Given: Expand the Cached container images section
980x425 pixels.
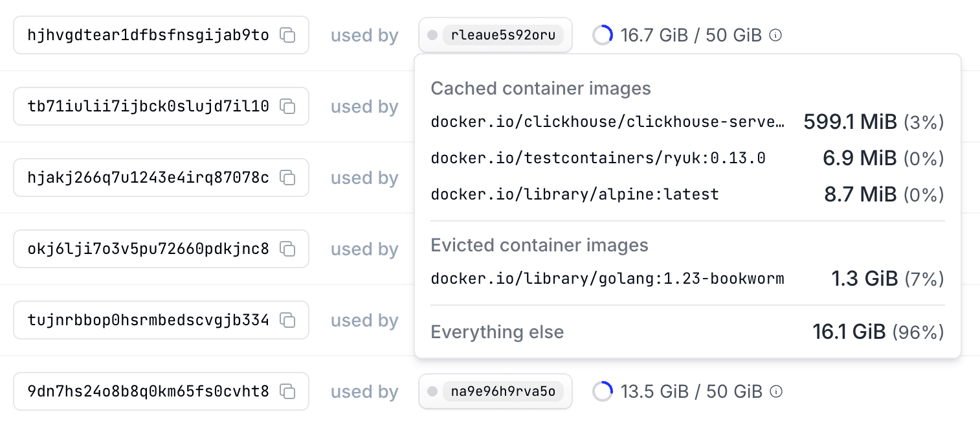Looking at the screenshot, I should pos(540,88).
